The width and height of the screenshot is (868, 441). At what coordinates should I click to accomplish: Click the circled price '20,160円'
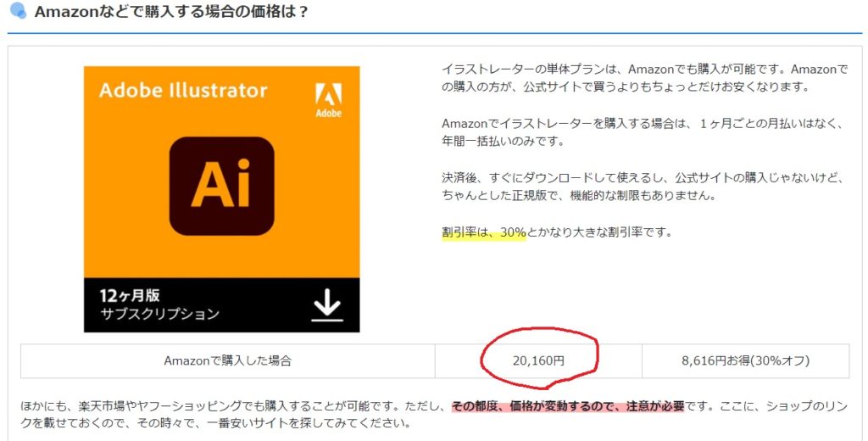coord(538,360)
